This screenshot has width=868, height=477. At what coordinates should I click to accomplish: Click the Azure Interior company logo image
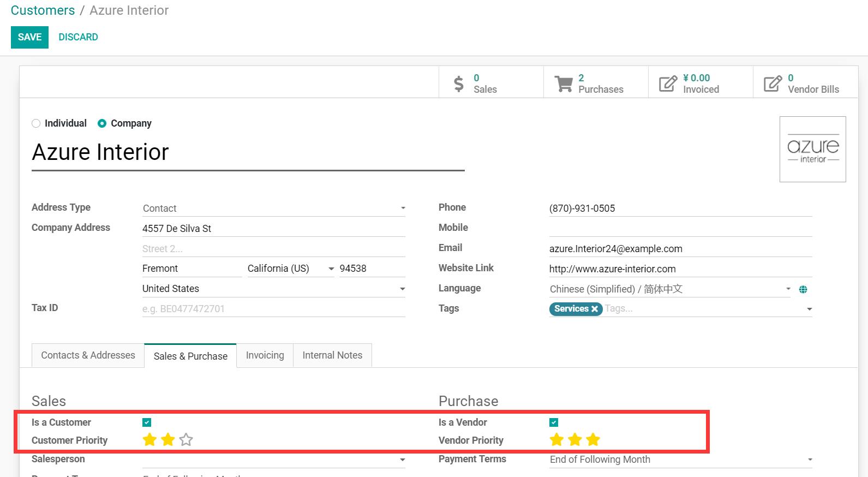pyautogui.click(x=813, y=149)
